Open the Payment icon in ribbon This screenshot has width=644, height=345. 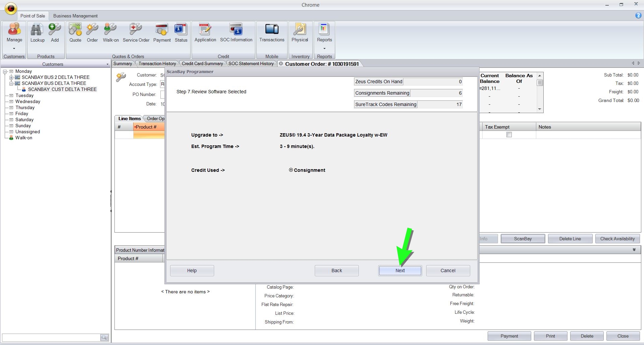pyautogui.click(x=162, y=30)
